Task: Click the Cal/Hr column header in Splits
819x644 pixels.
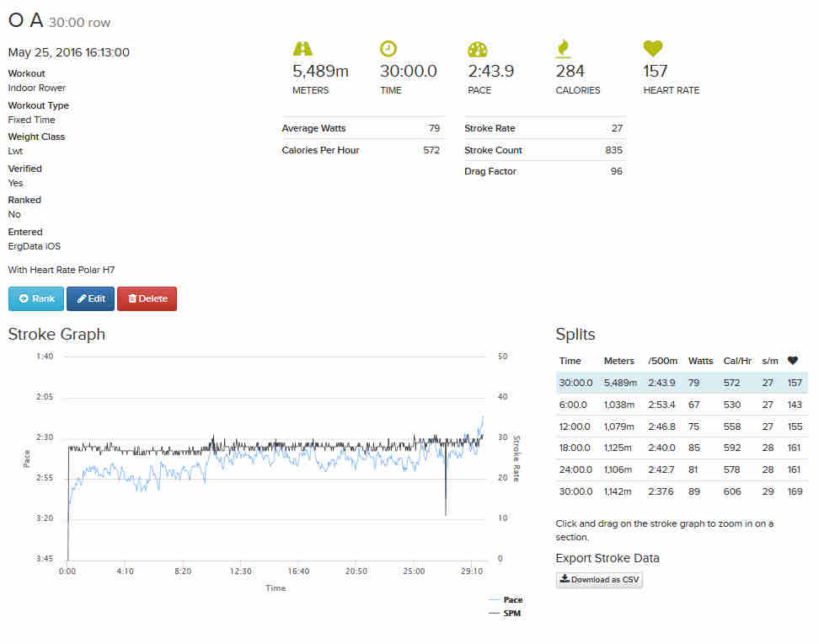Action: point(737,361)
